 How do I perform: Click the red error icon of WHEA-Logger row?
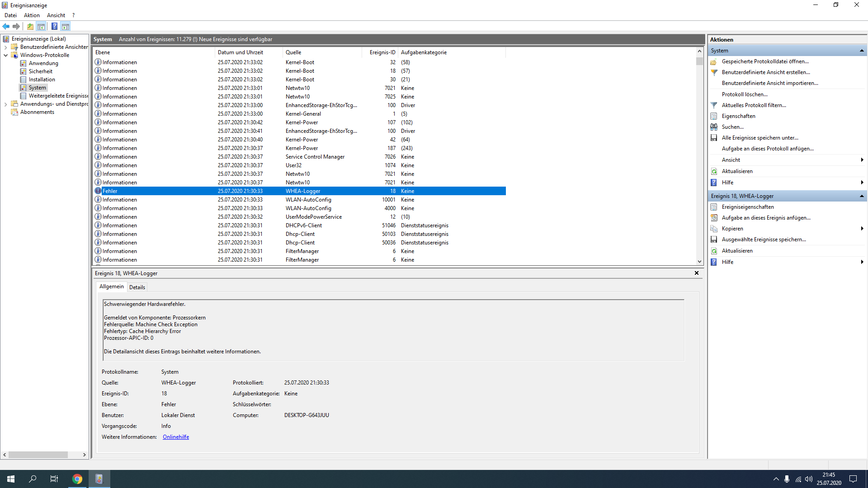pyautogui.click(x=98, y=191)
